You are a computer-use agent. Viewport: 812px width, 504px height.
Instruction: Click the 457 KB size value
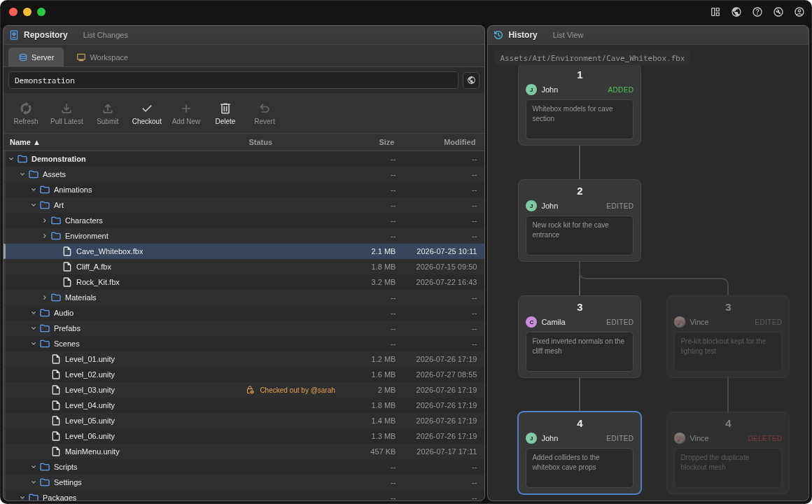pos(383,451)
